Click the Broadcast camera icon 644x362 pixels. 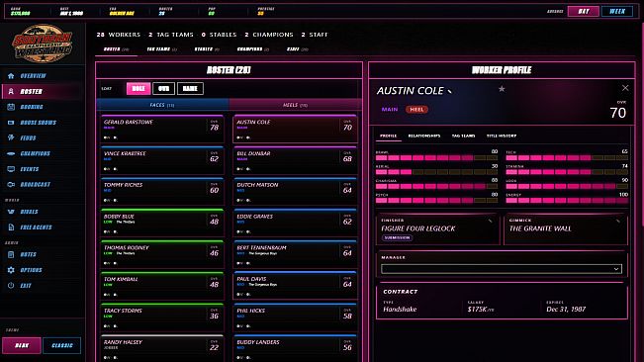[11, 185]
